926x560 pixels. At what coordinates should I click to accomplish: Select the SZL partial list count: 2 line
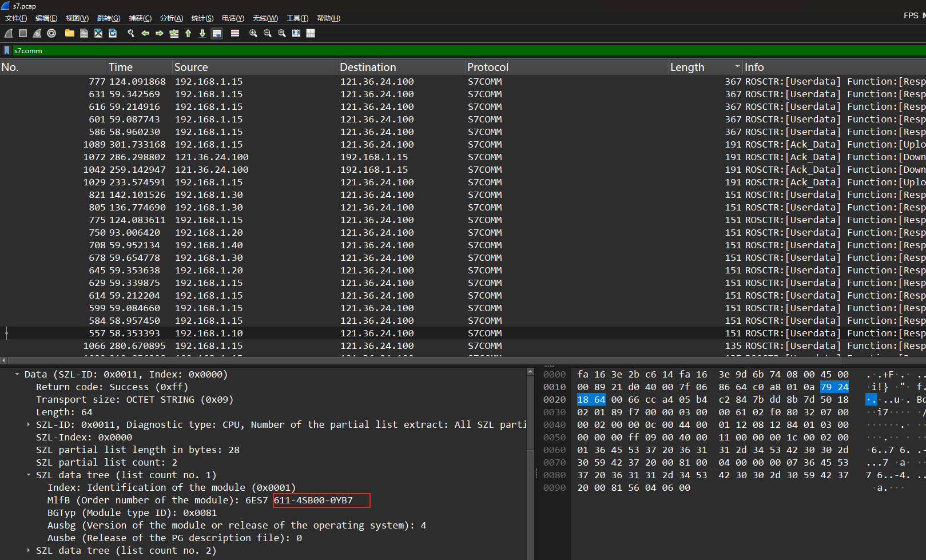click(x=106, y=462)
